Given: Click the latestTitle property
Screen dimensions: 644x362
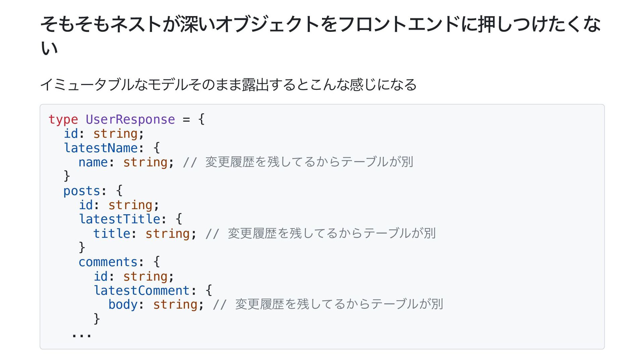Looking at the screenshot, I should coord(119,219).
